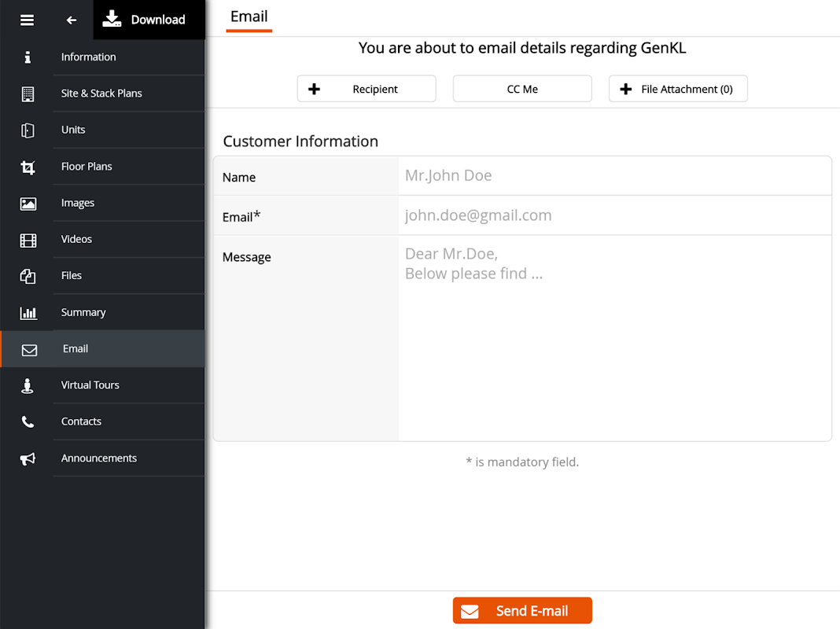Click the hamburger menu icon
The width and height of the screenshot is (840, 629).
[x=27, y=20]
